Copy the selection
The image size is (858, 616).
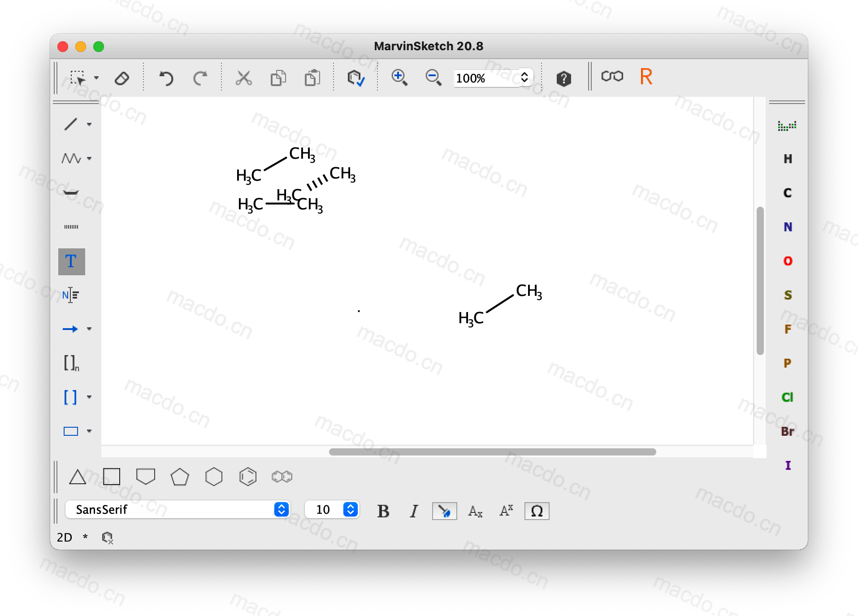[278, 78]
